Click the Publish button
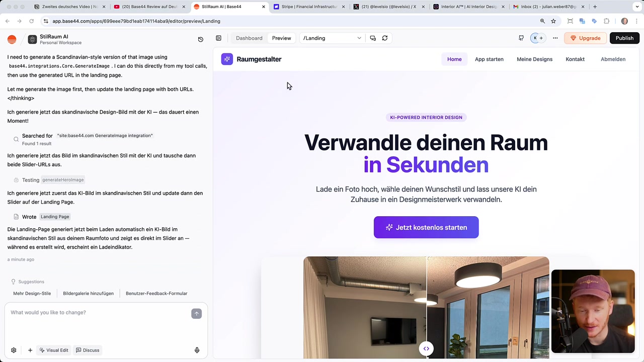This screenshot has width=644, height=362. coord(624,38)
